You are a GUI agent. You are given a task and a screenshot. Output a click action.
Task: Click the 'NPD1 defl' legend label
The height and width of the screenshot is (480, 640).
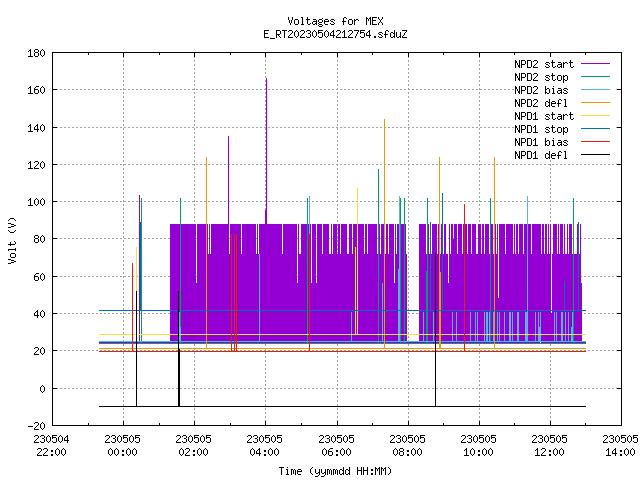pos(541,156)
